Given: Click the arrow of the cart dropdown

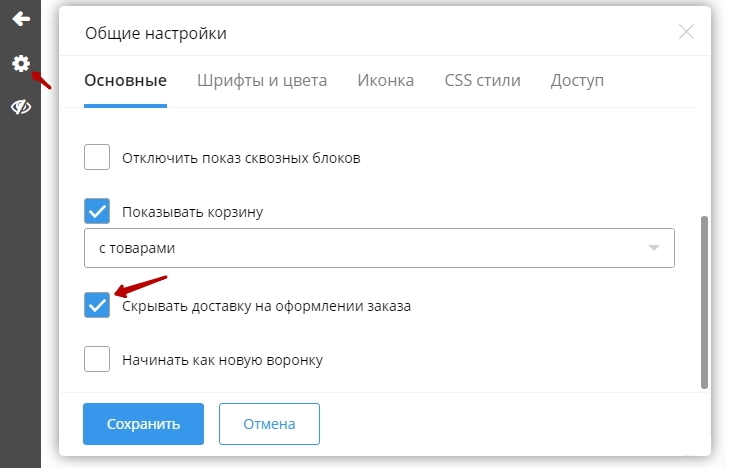Looking at the screenshot, I should tap(654, 248).
